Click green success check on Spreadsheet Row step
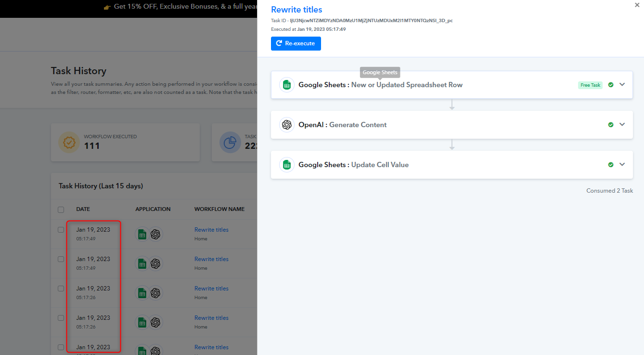 click(x=611, y=85)
